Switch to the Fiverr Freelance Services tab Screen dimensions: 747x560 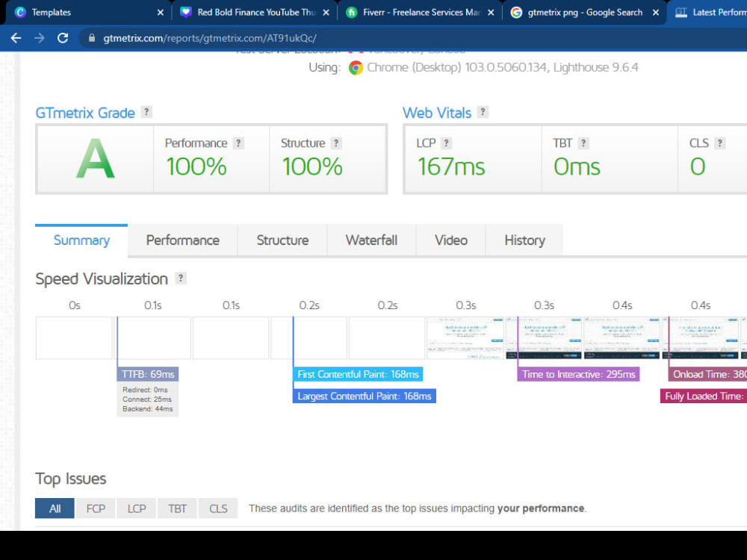(x=420, y=13)
